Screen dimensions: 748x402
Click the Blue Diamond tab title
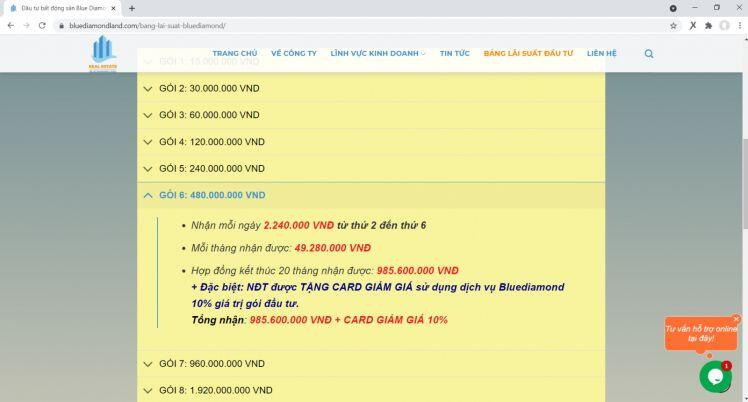point(63,8)
